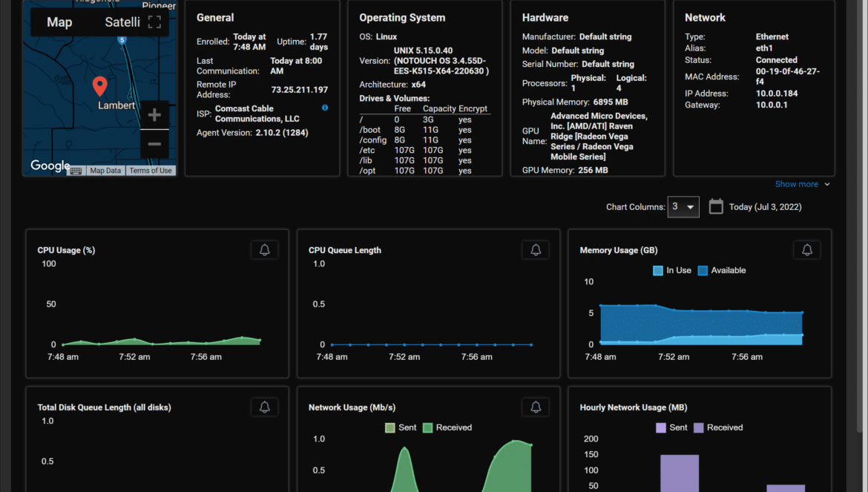Select IP address 10.0.0.184
868x492 pixels.
[x=777, y=94]
